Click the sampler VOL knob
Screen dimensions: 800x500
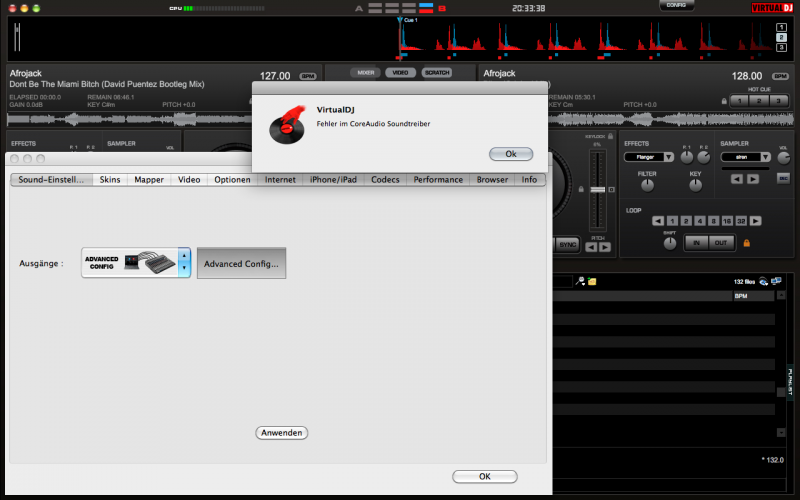tap(783, 158)
